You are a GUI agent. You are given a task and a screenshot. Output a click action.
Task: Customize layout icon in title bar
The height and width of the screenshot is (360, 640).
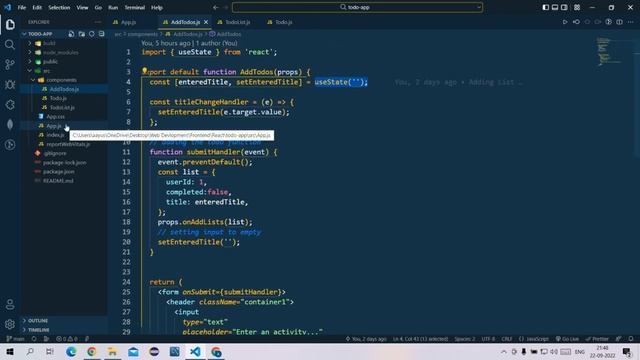click(x=577, y=7)
